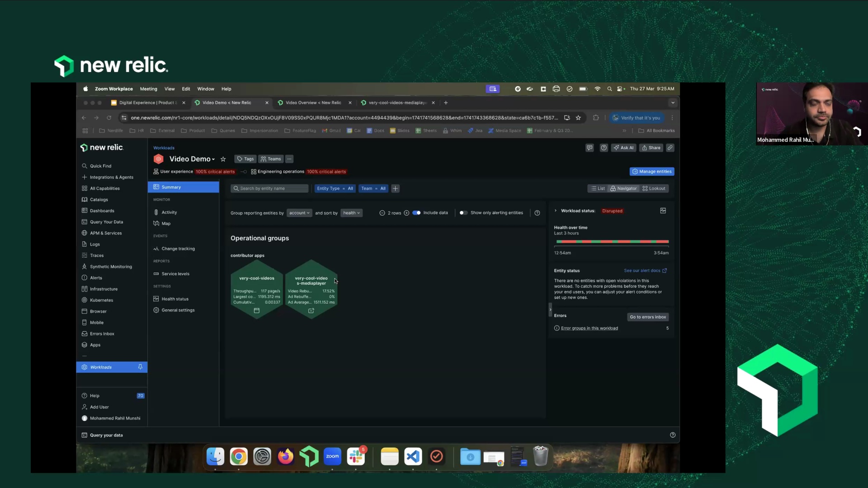
Task: Open Team filter
Action: coord(373,188)
